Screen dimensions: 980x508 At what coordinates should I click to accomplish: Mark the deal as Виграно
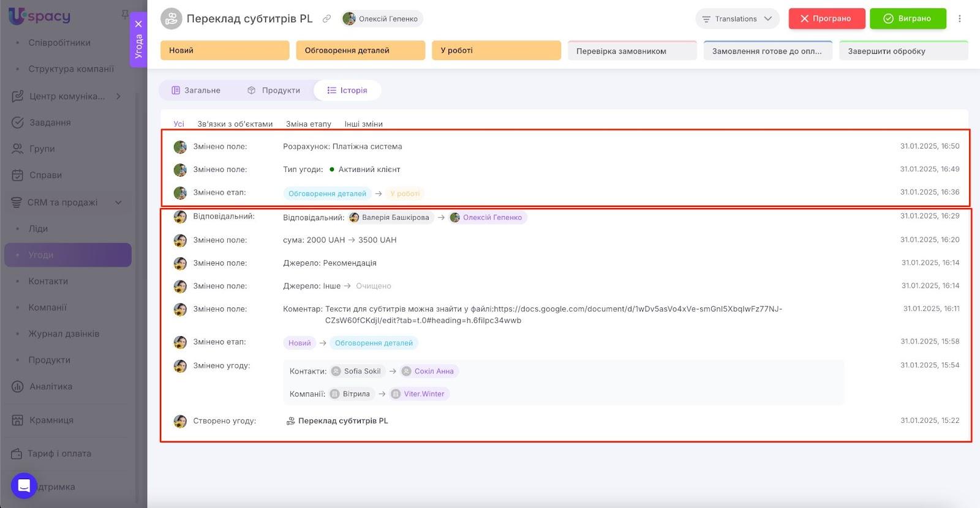pos(907,19)
